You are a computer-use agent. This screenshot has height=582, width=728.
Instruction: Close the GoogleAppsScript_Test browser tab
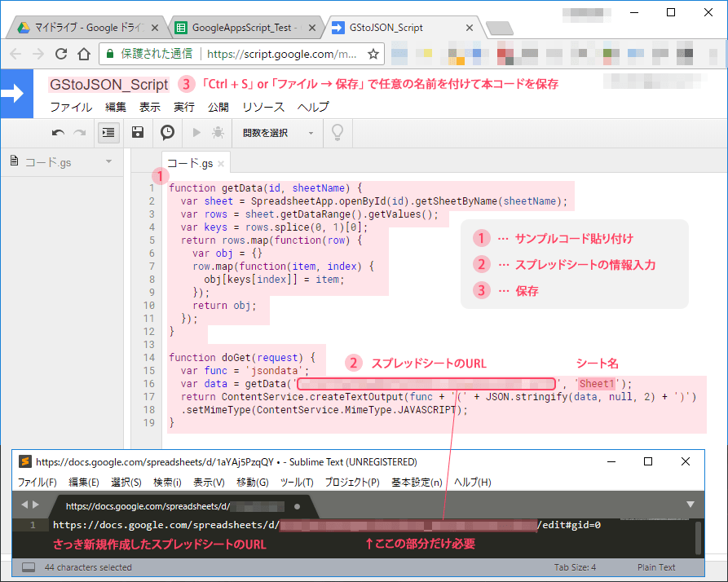coord(312,28)
